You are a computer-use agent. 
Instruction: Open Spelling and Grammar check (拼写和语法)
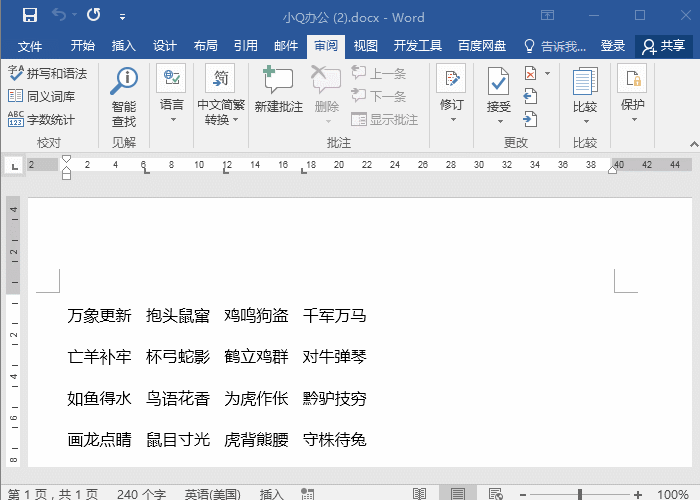pos(47,73)
